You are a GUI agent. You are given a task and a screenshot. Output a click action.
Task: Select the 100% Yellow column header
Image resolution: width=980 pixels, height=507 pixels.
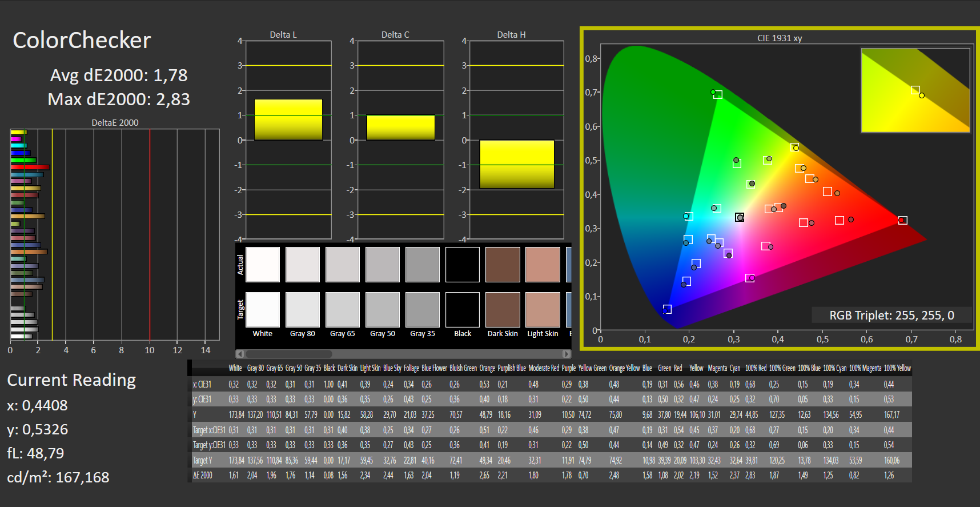coord(897,369)
